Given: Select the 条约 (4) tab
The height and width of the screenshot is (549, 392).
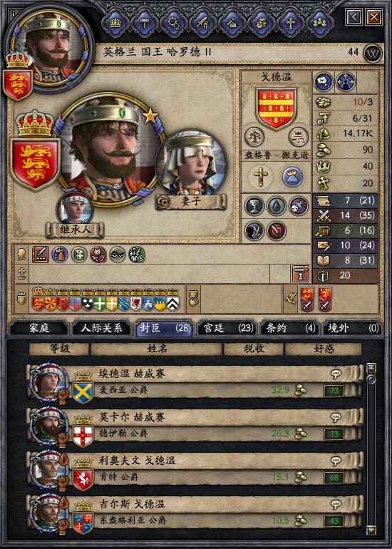Looking at the screenshot, I should tap(290, 328).
